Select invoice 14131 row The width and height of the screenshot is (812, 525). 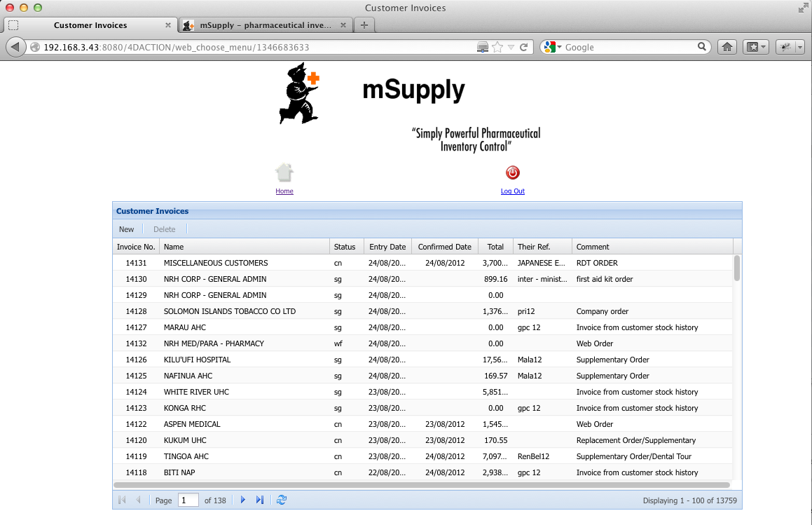pyautogui.click(x=422, y=263)
